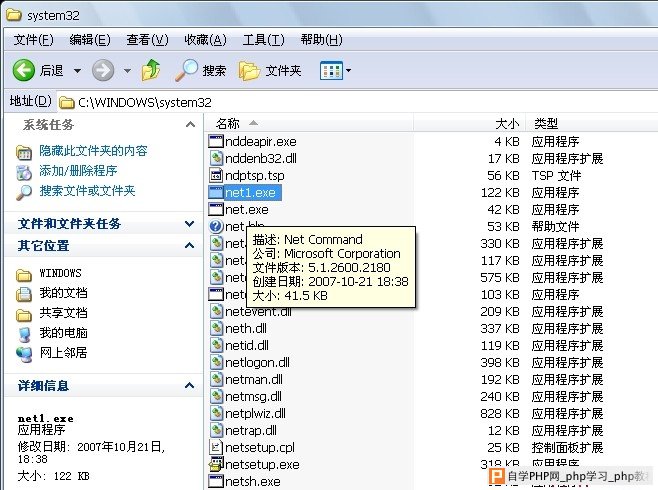658x490 pixels.
Task: Select net1.exe file icon
Action: (216, 193)
